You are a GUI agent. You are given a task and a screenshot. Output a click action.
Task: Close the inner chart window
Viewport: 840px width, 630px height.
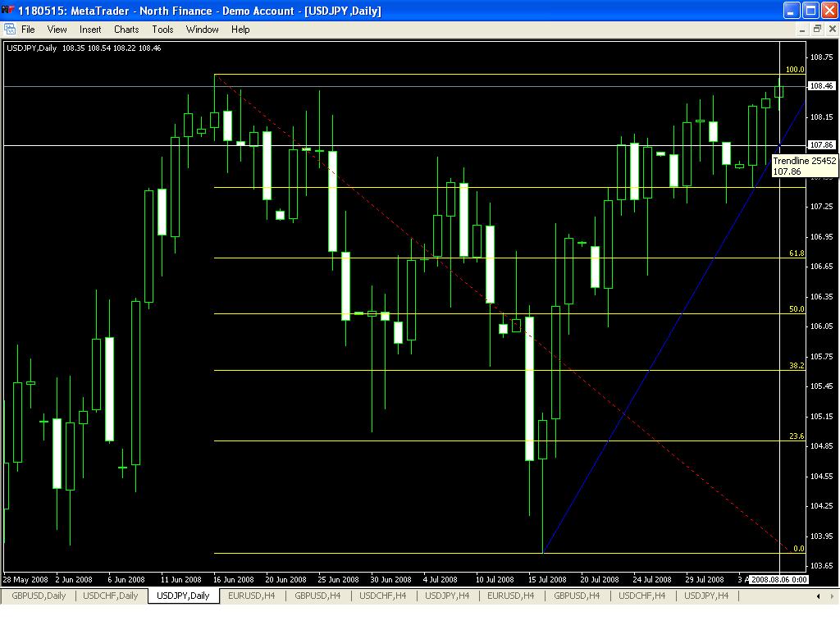(x=832, y=30)
